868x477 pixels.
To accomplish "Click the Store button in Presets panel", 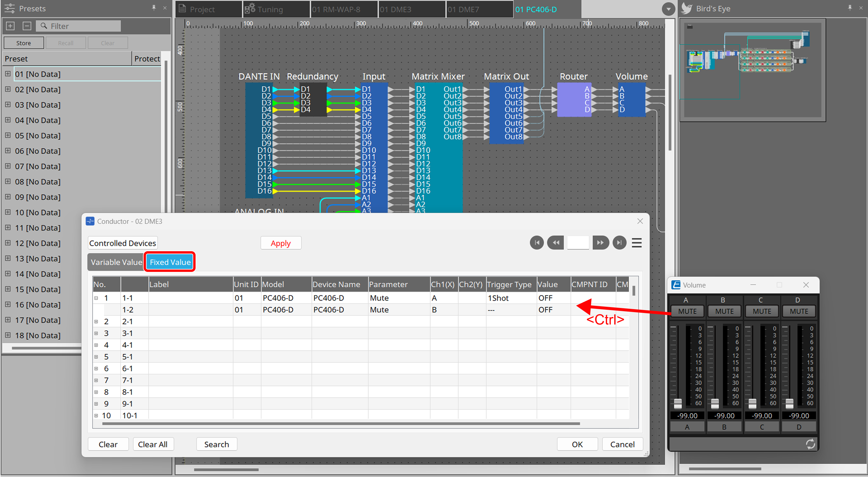I will (x=24, y=43).
